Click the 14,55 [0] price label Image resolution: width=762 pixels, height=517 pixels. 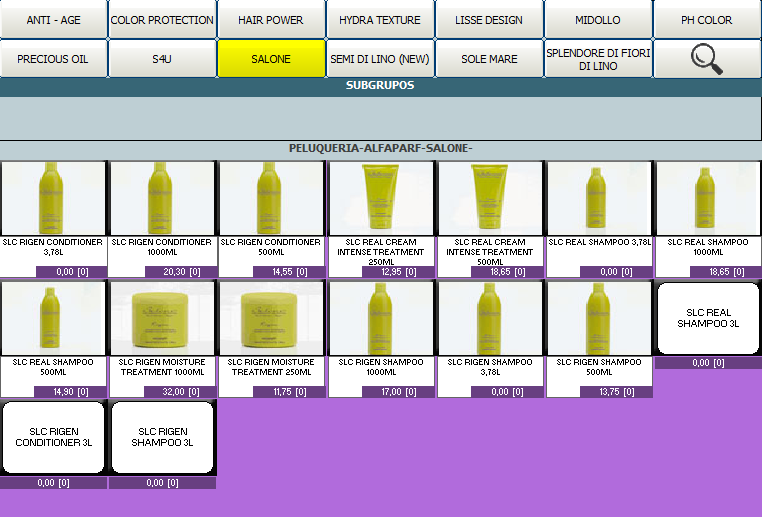pyautogui.click(x=290, y=272)
